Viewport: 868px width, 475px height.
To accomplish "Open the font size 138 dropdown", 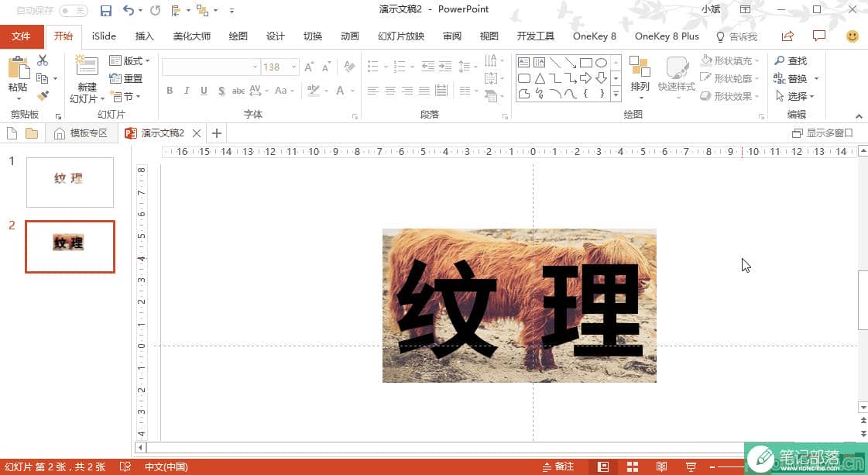I will pos(294,67).
